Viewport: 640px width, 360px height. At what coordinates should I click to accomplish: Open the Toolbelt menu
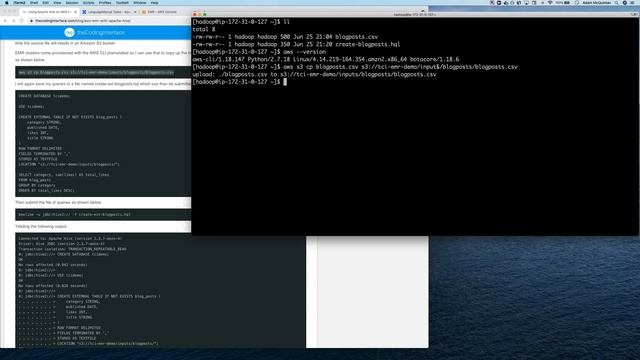coord(122,2)
